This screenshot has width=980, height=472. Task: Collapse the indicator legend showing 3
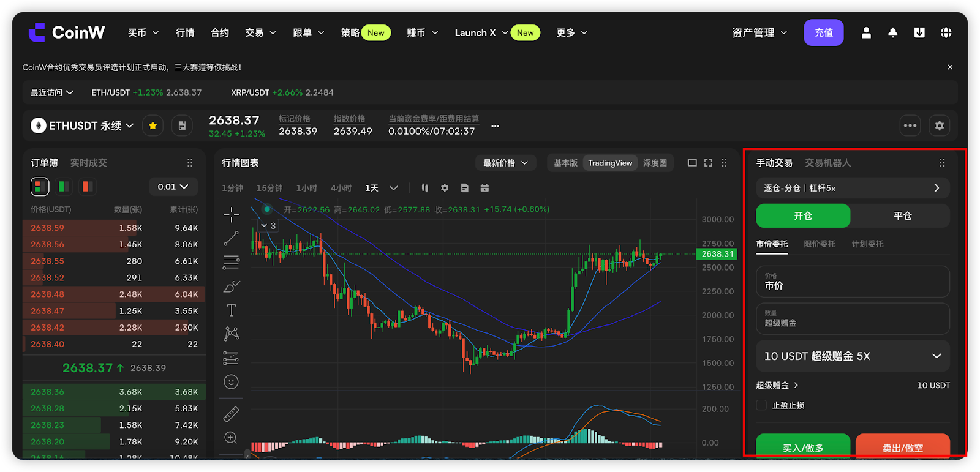[x=268, y=225]
